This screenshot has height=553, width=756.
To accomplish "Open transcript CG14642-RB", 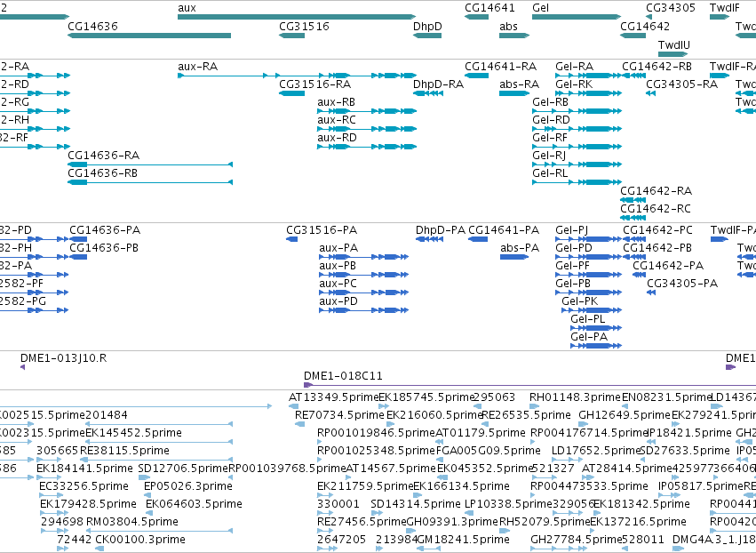I will pos(657,66).
